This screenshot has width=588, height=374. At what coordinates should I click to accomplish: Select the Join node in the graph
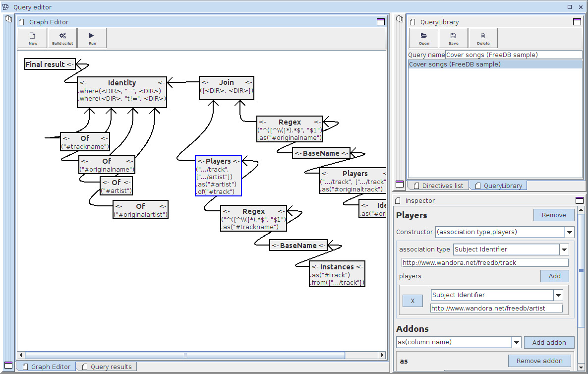click(227, 87)
